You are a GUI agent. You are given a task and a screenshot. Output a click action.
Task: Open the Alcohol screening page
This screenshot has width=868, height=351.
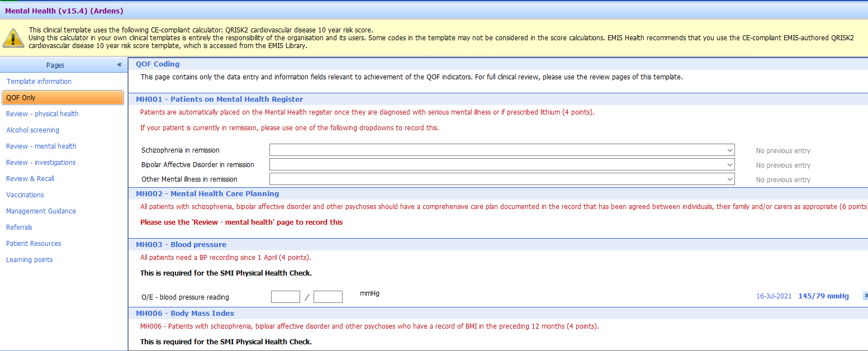(32, 130)
